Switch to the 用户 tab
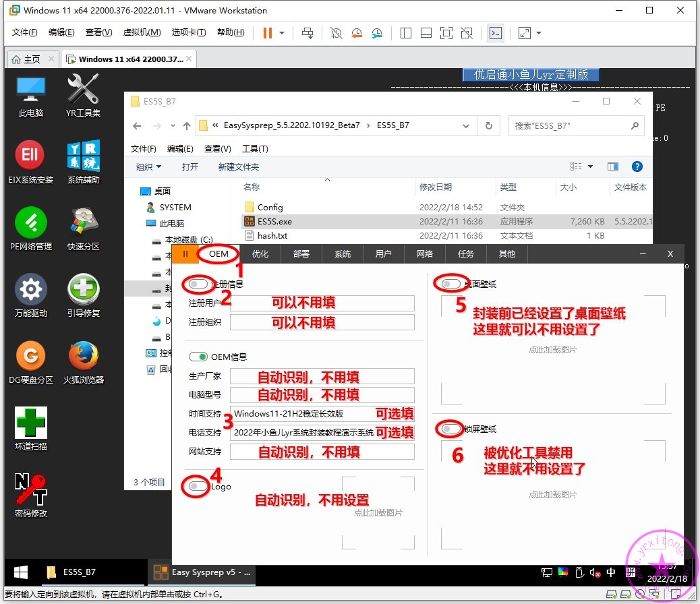 click(x=384, y=254)
